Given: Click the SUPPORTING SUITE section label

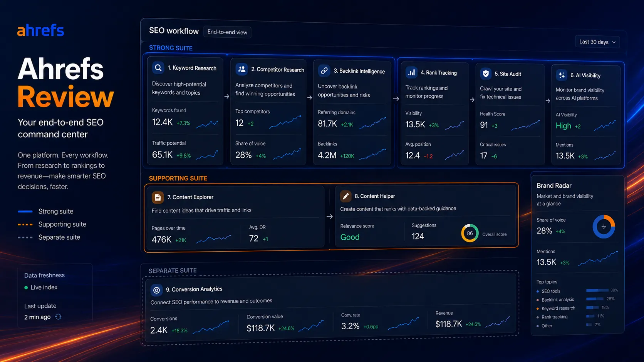Looking at the screenshot, I should click(x=178, y=178).
